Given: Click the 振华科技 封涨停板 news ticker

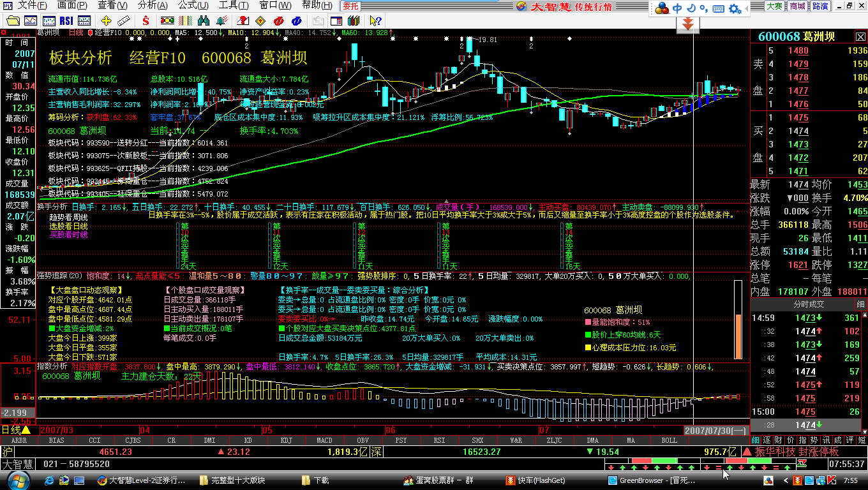Looking at the screenshot, I should [797, 451].
